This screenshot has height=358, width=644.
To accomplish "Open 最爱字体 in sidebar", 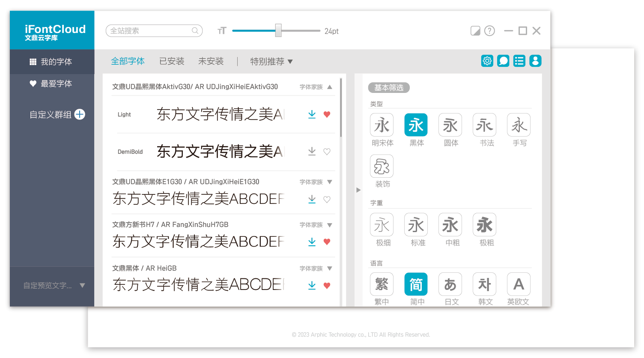I will 52,84.
